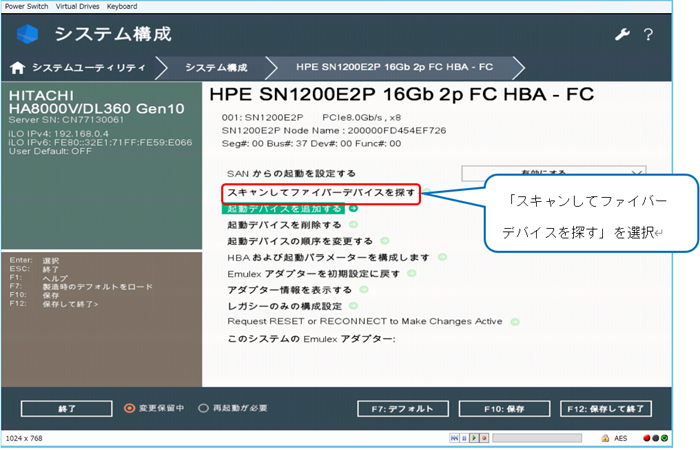This screenshot has height=450, width=700.
Task: Click the padlock encryption icon
Action: coord(605,438)
